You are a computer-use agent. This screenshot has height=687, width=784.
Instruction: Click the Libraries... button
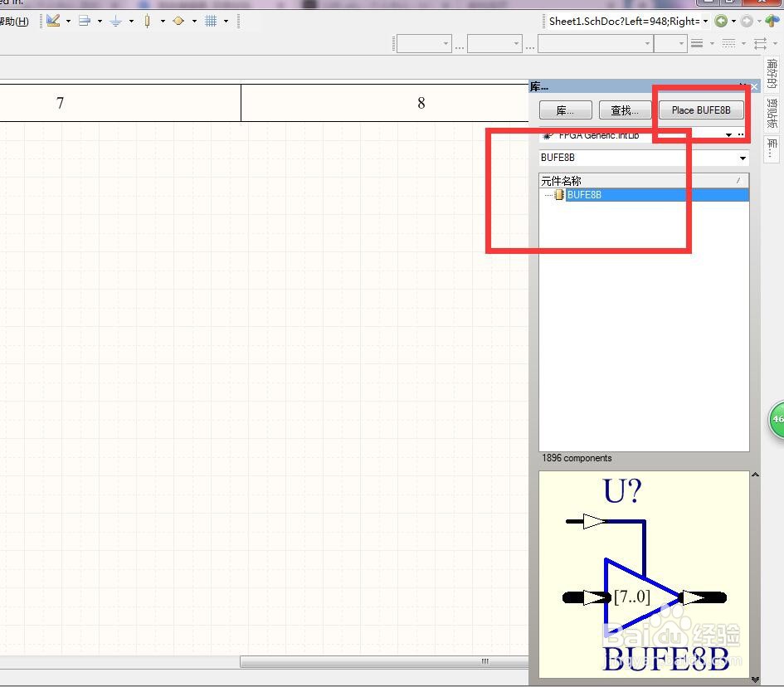pos(566,110)
